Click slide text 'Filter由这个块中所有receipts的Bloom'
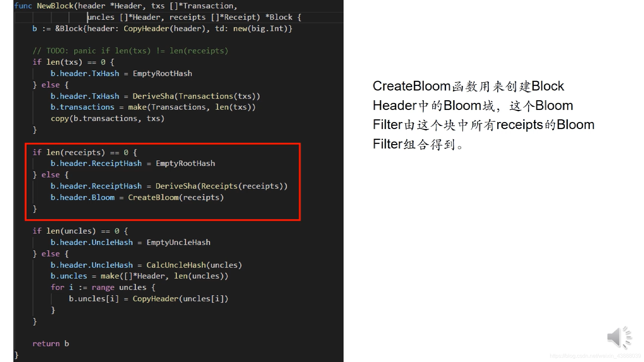Image resolution: width=644 pixels, height=362 pixels. pos(484,125)
